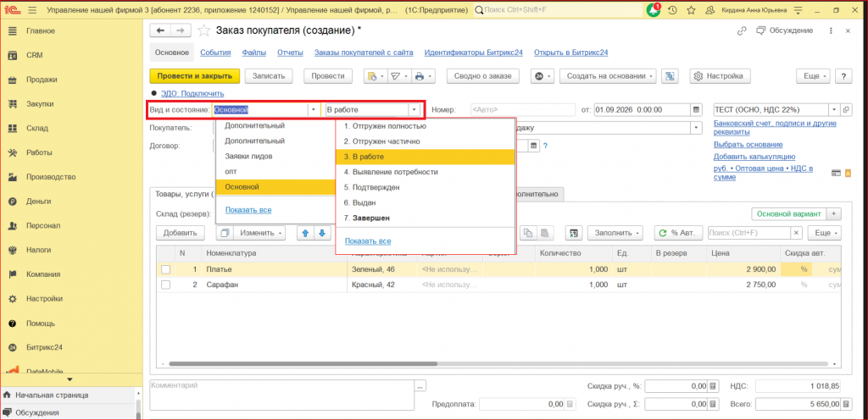Click the discount card icon near Оптовая цена
The height and width of the screenshot is (420, 868).
pos(837,173)
